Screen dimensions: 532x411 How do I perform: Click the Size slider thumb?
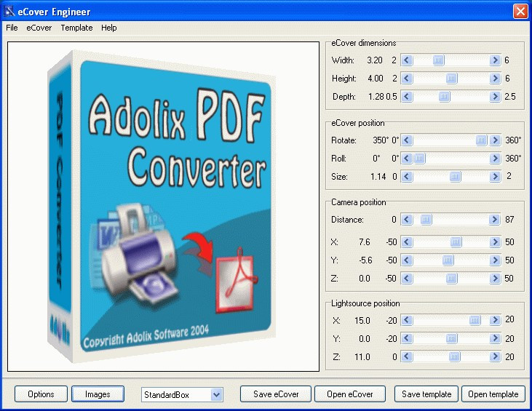tap(456, 177)
